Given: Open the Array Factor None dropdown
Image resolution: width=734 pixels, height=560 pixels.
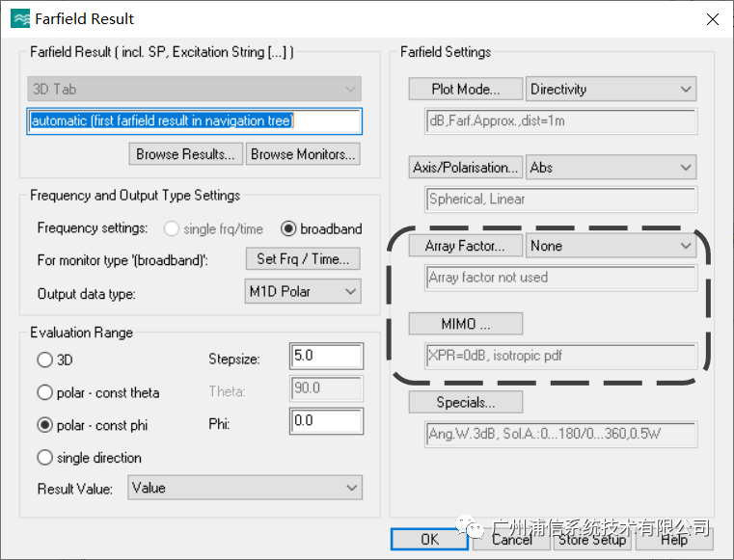Looking at the screenshot, I should click(611, 246).
